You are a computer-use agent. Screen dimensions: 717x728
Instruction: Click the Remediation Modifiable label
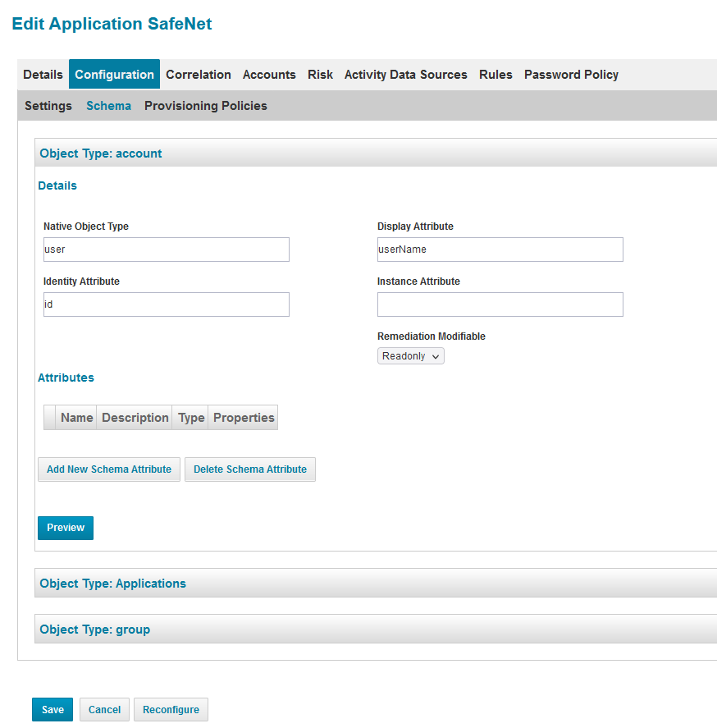pyautogui.click(x=432, y=337)
